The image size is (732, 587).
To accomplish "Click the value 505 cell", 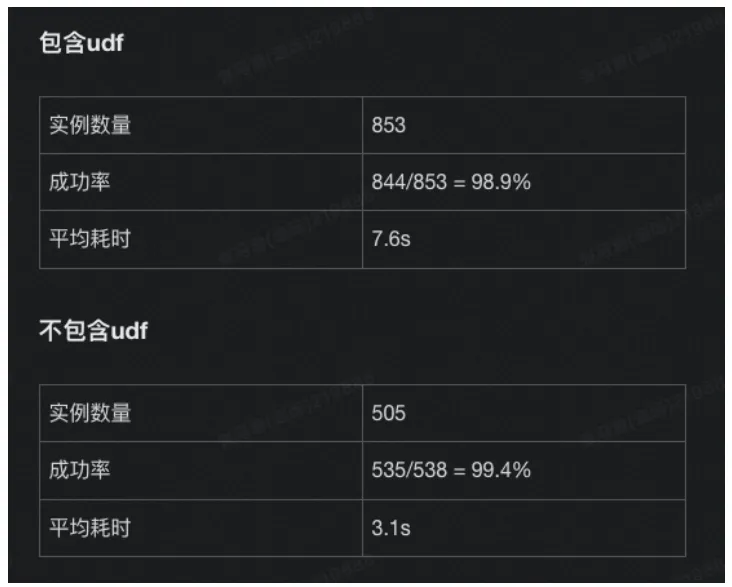I will pyautogui.click(x=524, y=413).
